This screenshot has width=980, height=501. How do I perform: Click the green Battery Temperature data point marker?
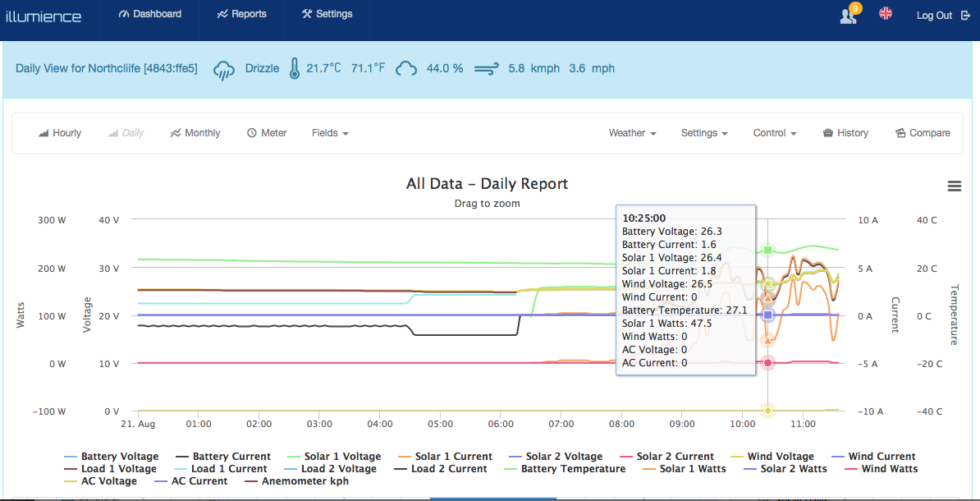(768, 250)
